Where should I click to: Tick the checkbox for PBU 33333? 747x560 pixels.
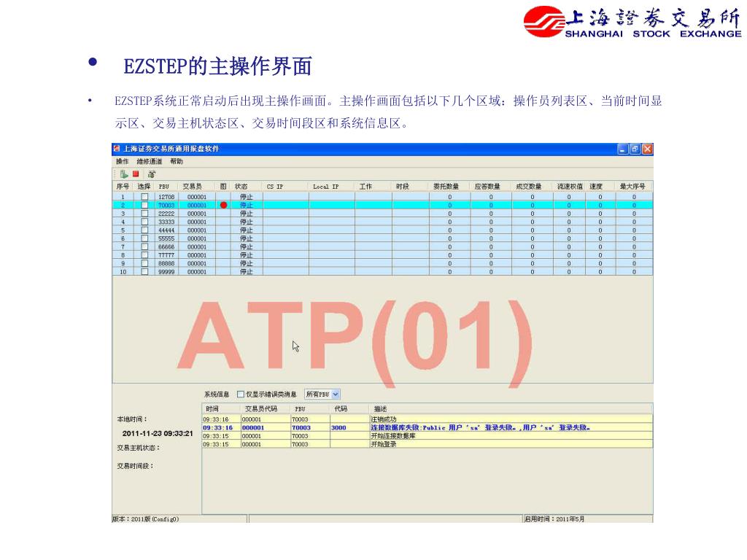(145, 222)
